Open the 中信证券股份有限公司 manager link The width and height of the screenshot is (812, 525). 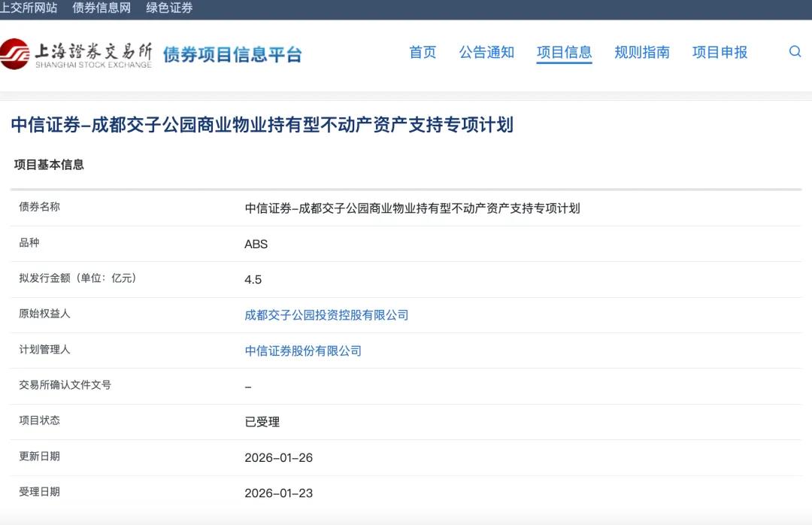pyautogui.click(x=303, y=351)
